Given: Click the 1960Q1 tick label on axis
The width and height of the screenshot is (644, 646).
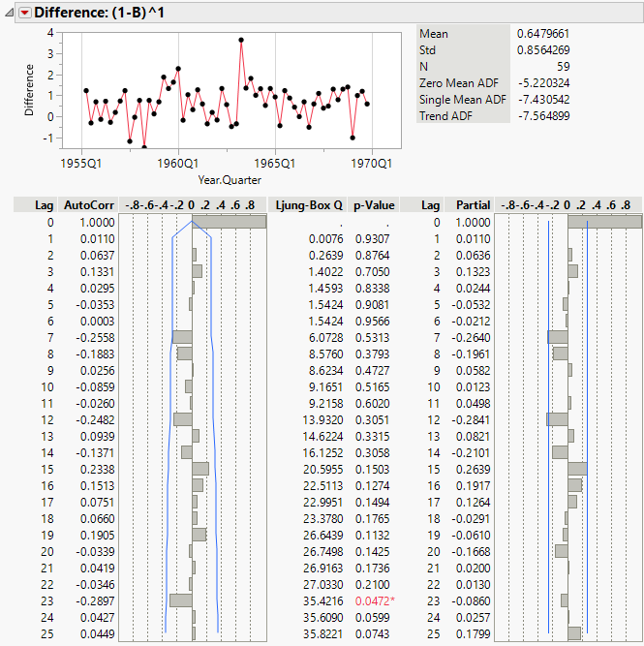Looking at the screenshot, I should coord(178,163).
